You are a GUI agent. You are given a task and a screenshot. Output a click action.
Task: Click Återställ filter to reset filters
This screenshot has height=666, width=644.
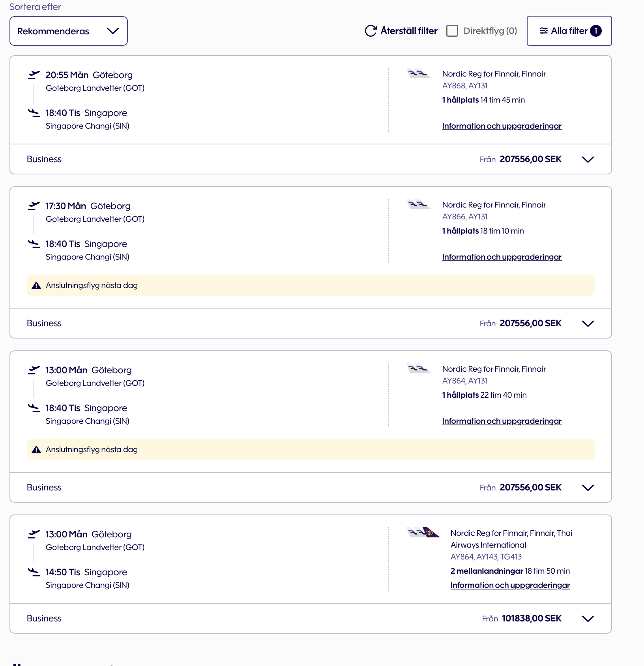point(409,31)
